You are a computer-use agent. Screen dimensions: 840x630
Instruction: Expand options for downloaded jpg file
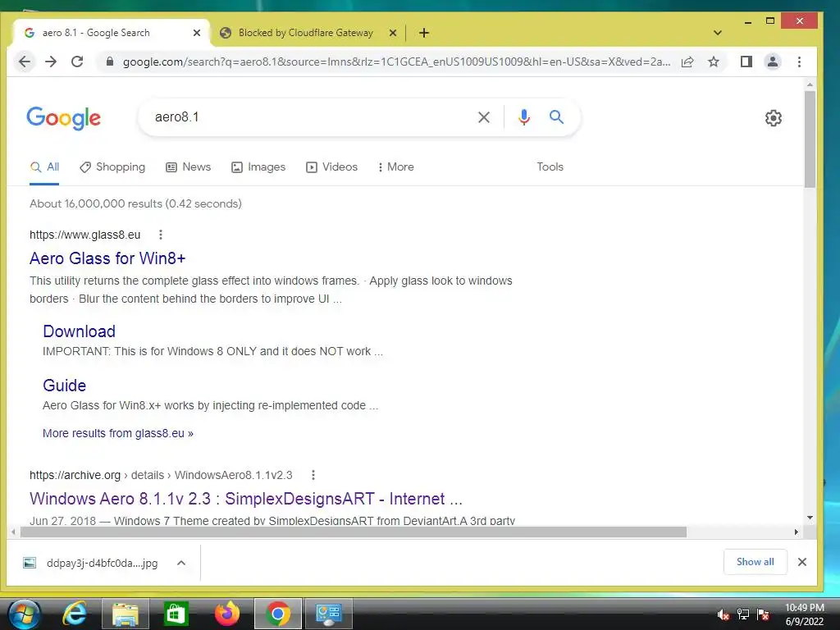click(181, 563)
